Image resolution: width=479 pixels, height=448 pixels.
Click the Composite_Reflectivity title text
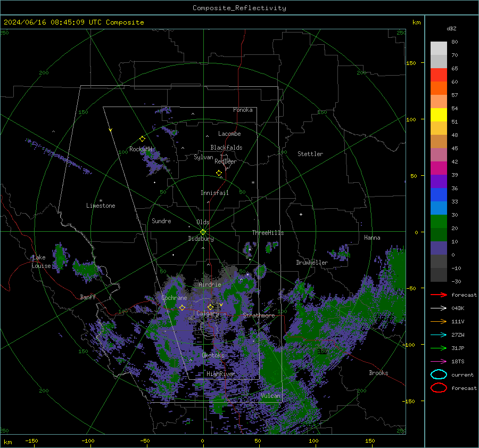point(240,8)
